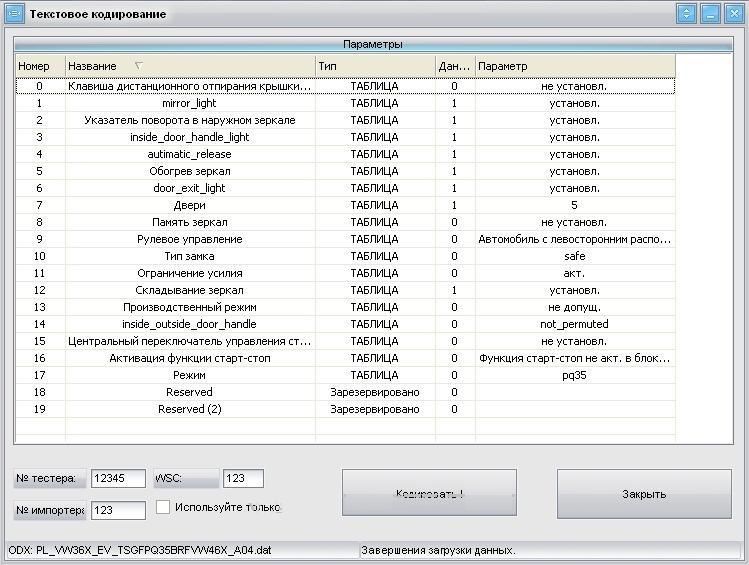
Task: Select the Reserved row in line 18
Action: (345, 392)
